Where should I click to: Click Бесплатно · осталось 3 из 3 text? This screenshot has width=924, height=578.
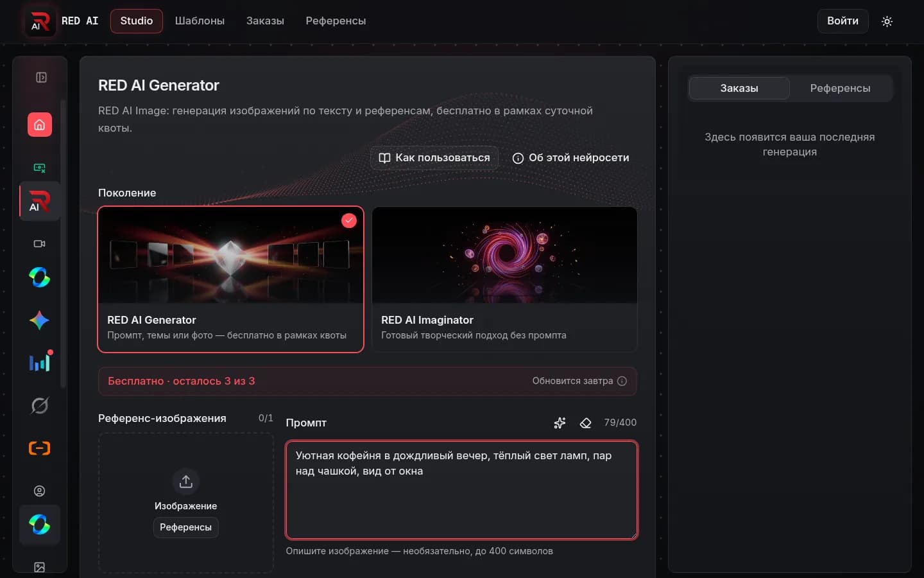[x=181, y=381]
